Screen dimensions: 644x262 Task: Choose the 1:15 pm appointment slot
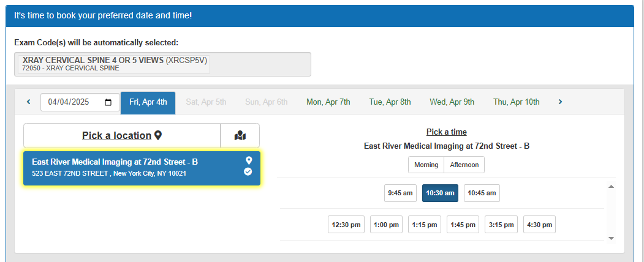point(424,225)
